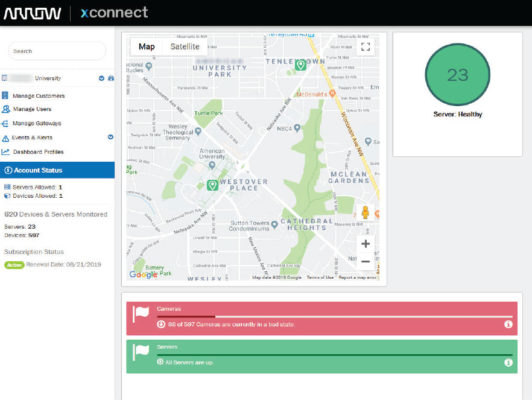Click the Cameras flag icon
The image size is (532, 400).
click(141, 313)
